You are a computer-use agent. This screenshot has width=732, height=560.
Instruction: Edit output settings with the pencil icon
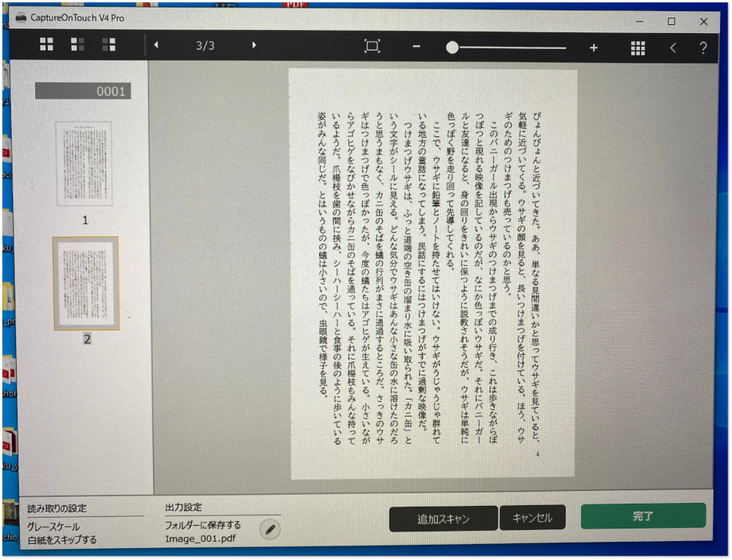tap(270, 529)
